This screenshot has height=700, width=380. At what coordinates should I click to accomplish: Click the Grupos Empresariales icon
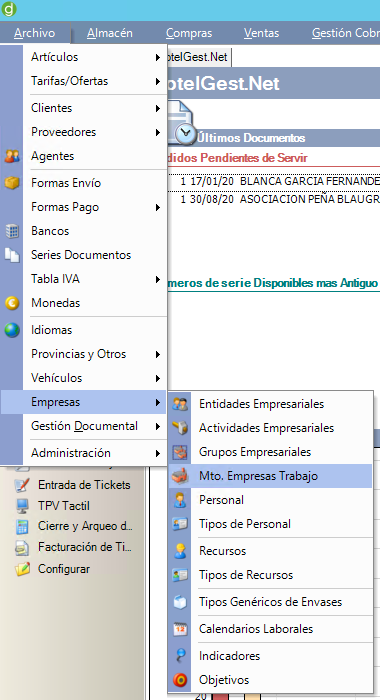[x=180, y=452]
